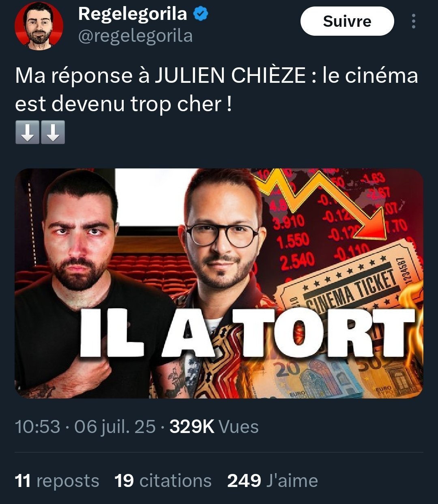Open the post timestamp 10:53 · 06 juil. 25
The width and height of the screenshot is (438, 504).
85,426
